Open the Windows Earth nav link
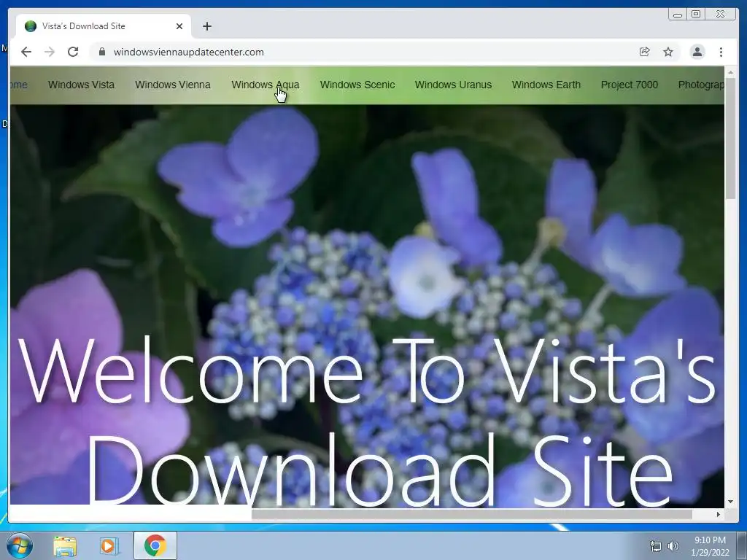 point(546,85)
